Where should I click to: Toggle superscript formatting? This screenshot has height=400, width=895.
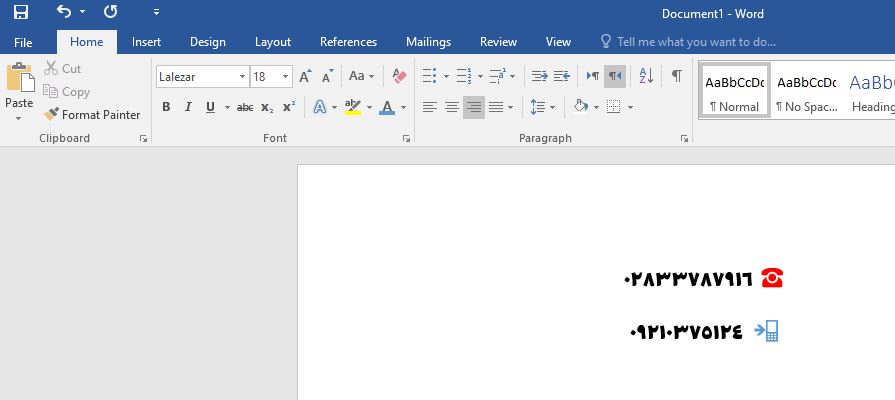point(289,107)
